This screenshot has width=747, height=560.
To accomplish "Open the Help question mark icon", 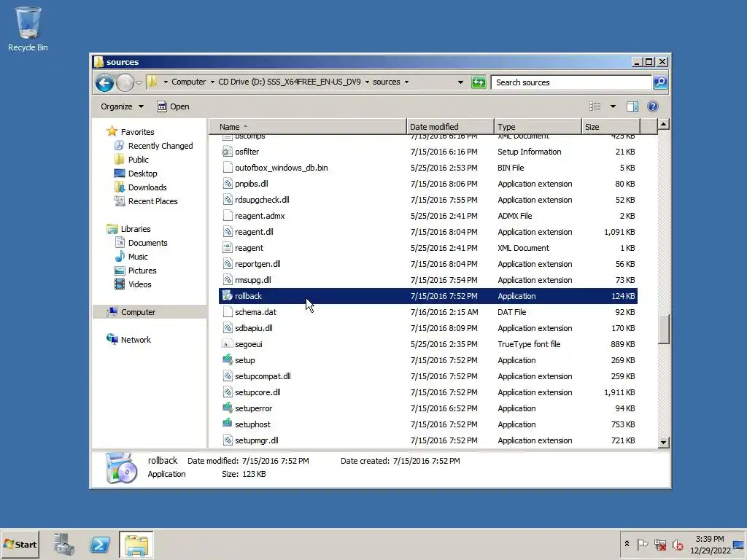I will click(x=653, y=106).
